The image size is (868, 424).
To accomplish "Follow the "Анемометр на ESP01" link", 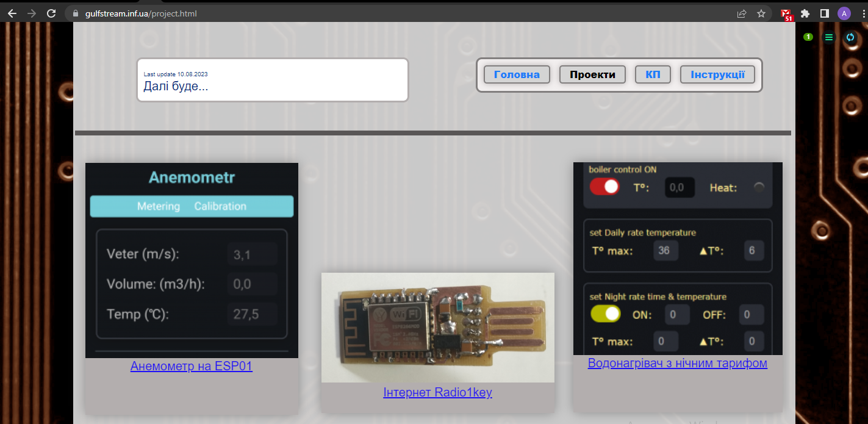I will pos(192,366).
